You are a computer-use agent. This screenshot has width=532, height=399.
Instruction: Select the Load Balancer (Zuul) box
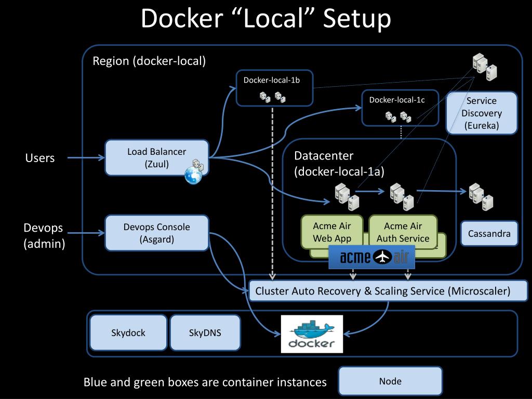click(157, 158)
